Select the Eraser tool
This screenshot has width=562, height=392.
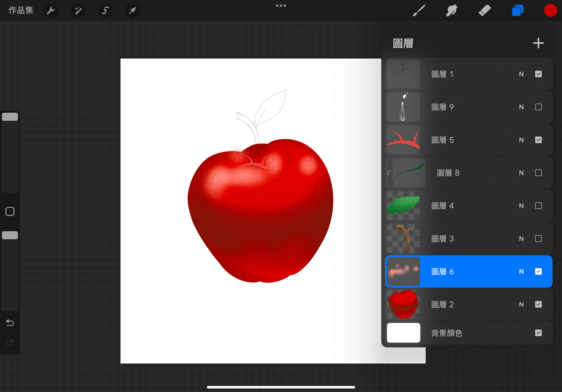484,10
